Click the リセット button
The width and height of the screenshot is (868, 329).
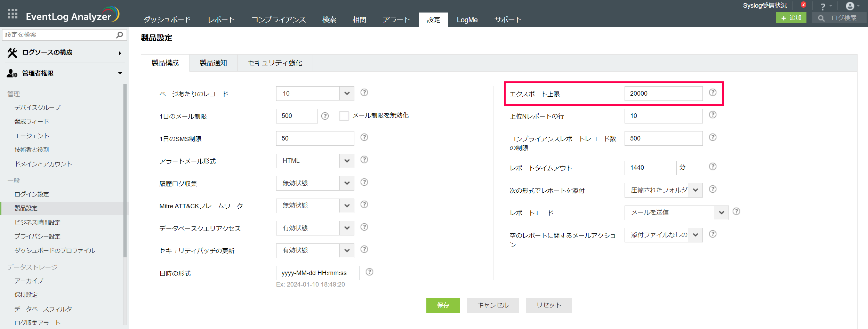[548, 305]
